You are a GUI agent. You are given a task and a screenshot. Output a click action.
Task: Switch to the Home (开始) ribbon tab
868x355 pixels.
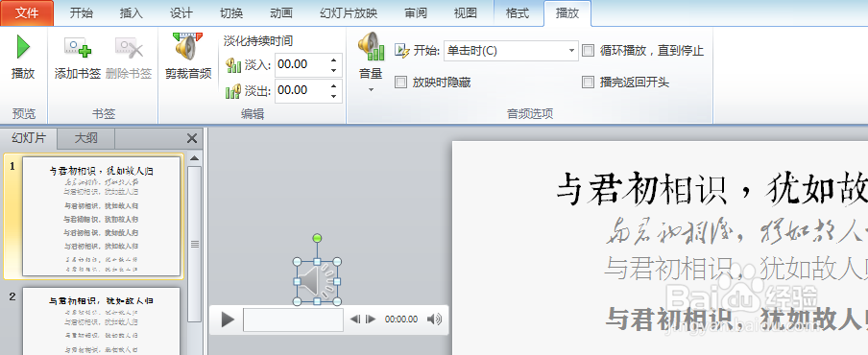click(x=82, y=13)
